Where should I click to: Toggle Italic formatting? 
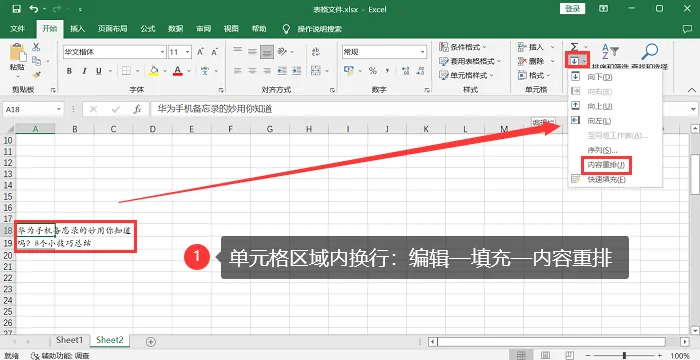(84, 71)
